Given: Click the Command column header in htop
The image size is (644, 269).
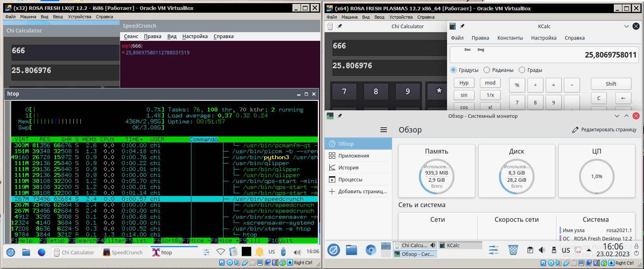Looking at the screenshot, I should coord(203,139).
